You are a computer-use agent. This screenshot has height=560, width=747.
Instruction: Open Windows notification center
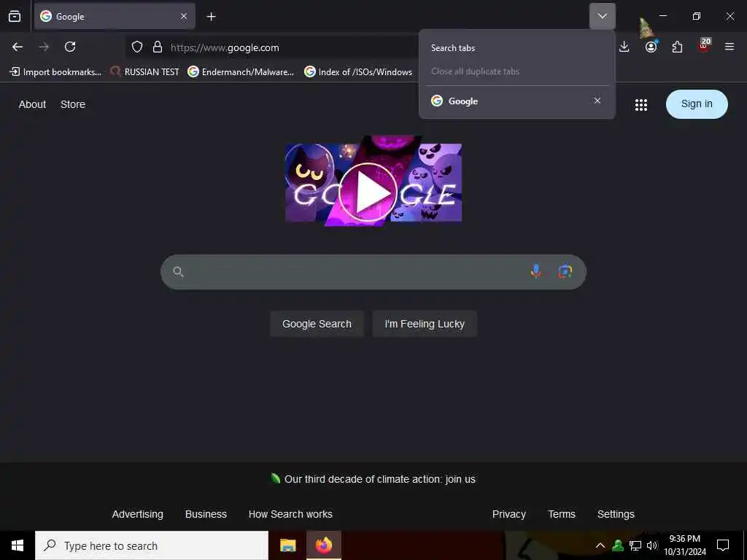723,545
